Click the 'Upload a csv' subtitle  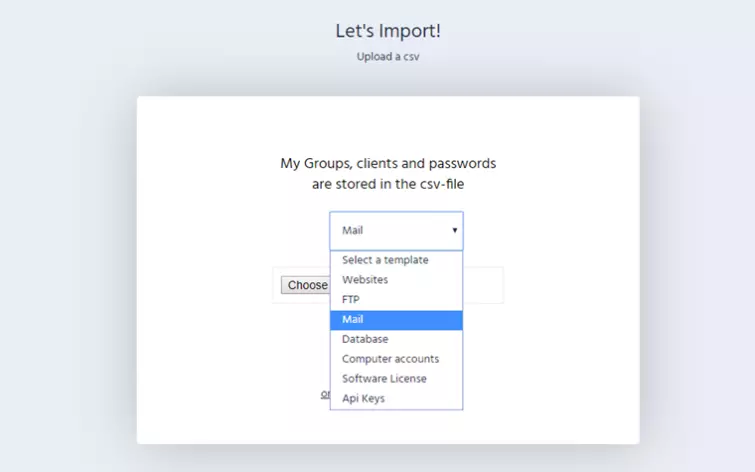tap(388, 57)
